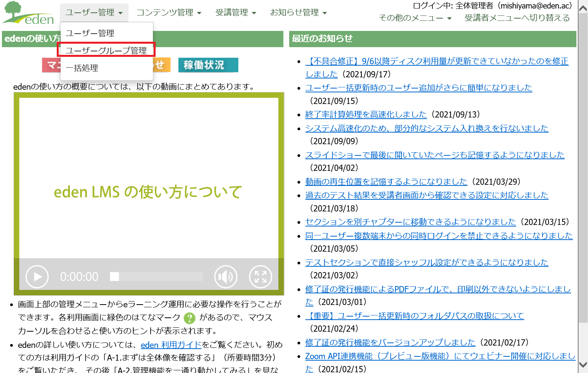The width and height of the screenshot is (588, 373).
Task: Click the green question mark hint icon
Action: click(190, 318)
